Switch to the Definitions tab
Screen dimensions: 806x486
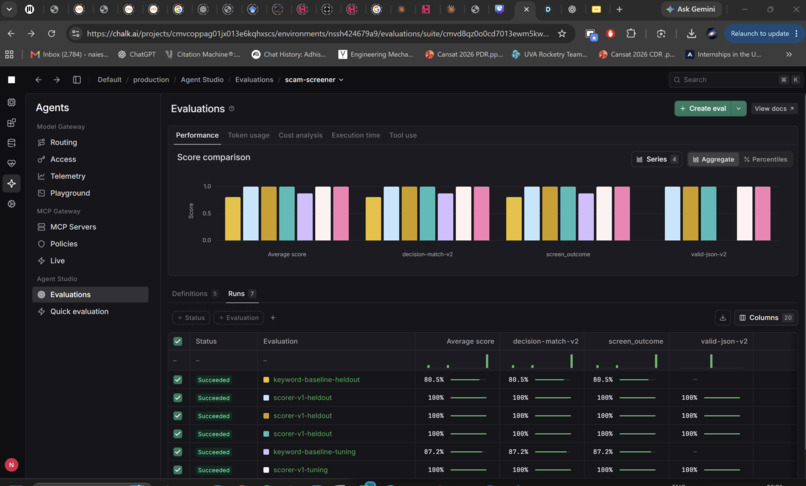point(195,294)
